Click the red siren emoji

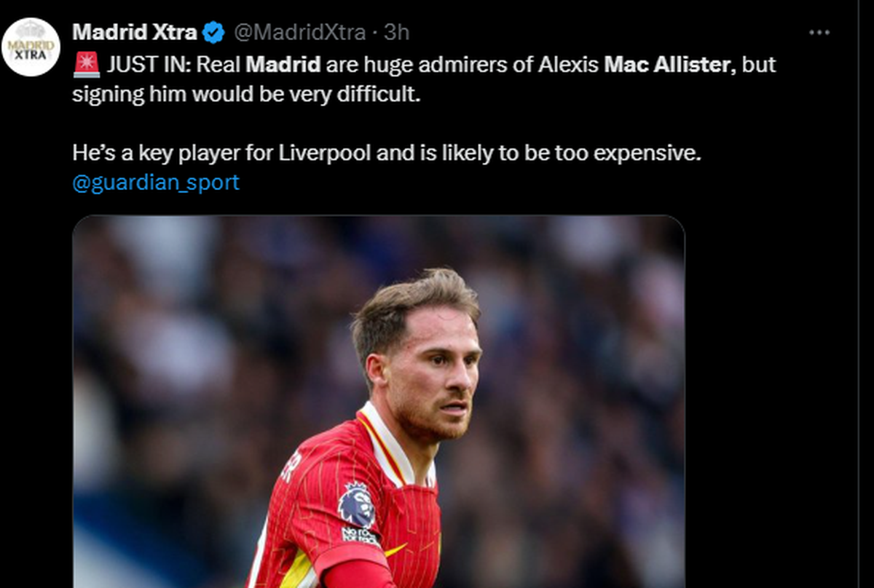(86, 64)
